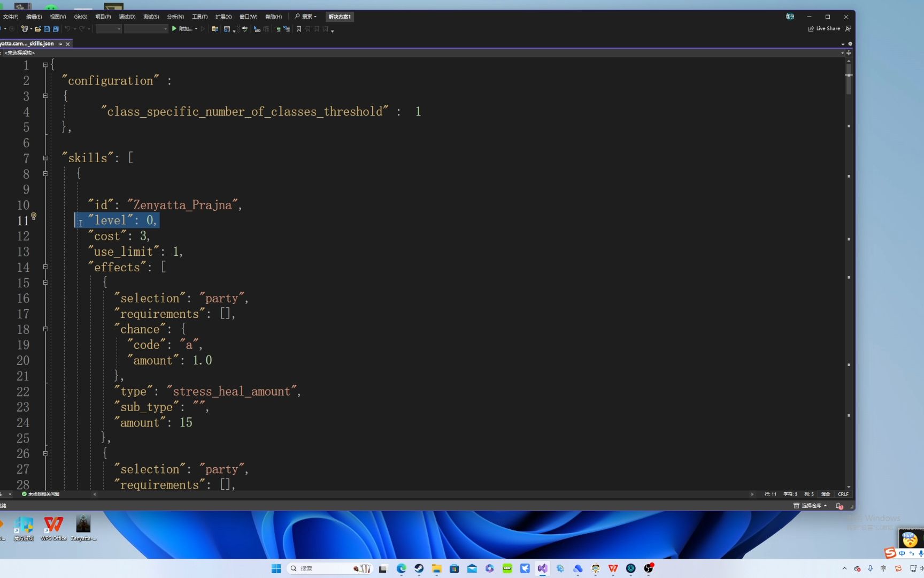Open the WPS Office desktop shortcut
The height and width of the screenshot is (578, 924).
coord(53,528)
